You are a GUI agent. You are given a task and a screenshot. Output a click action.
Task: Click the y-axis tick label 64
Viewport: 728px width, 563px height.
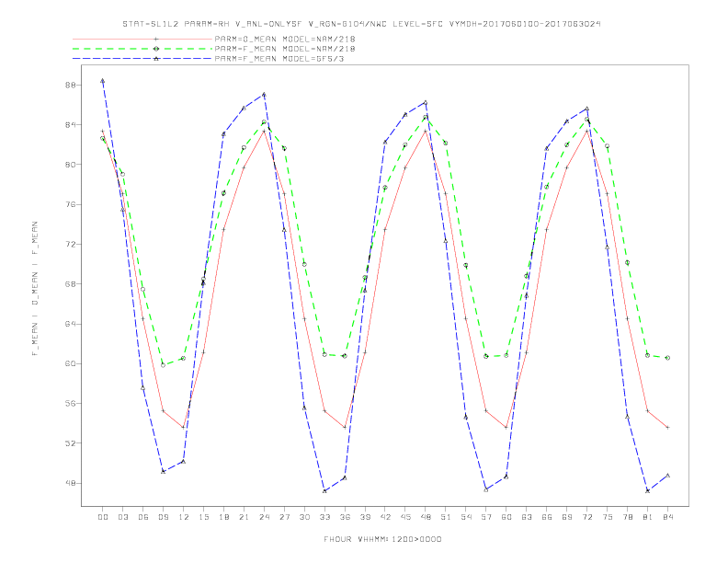tap(71, 324)
